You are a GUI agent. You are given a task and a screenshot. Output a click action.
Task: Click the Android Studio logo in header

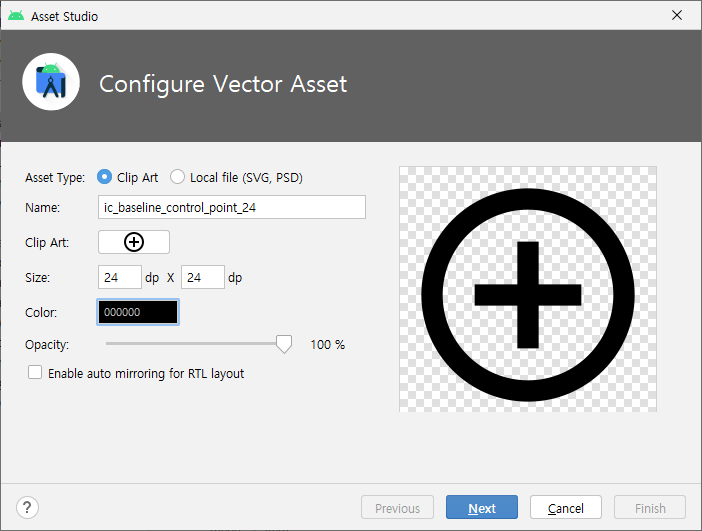[x=51, y=82]
